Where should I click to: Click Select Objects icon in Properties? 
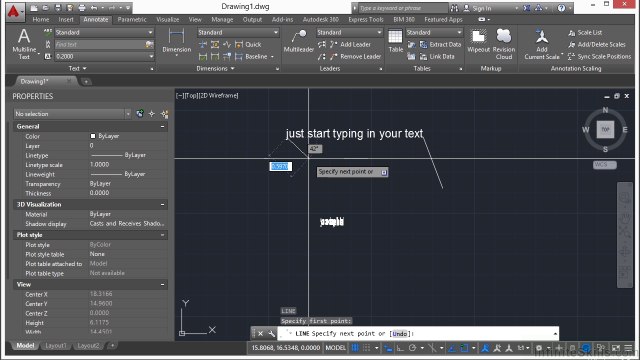(x=152, y=114)
